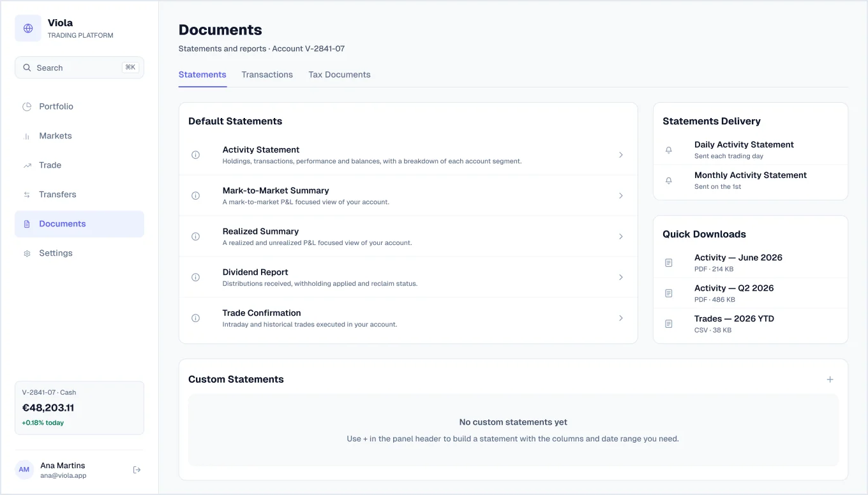Click file icon for Activity — Q2 2026
868x495 pixels.
click(x=669, y=293)
